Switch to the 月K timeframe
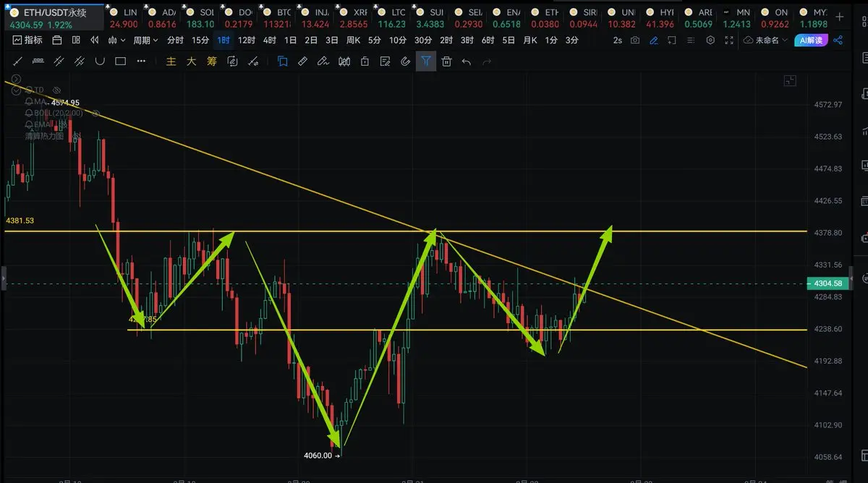 coord(530,40)
